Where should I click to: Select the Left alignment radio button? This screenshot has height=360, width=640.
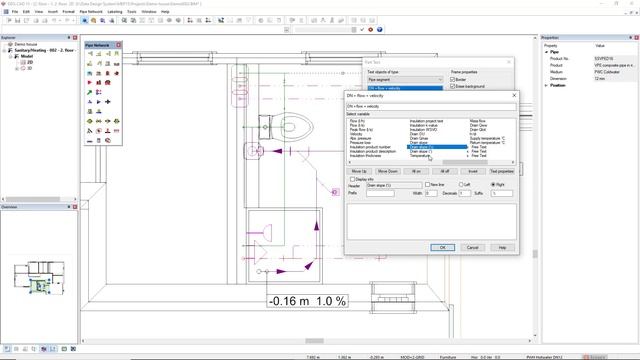[x=461, y=185]
